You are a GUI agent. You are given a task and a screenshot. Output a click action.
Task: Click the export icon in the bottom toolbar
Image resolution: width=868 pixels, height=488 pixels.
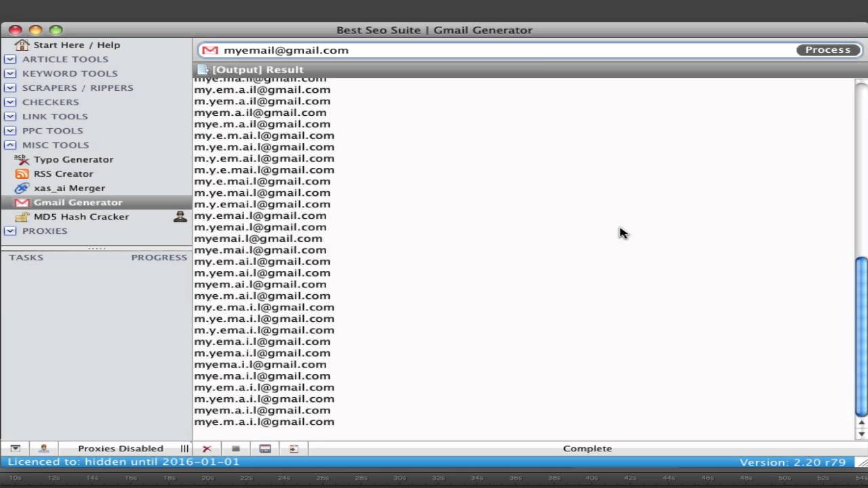pos(294,449)
